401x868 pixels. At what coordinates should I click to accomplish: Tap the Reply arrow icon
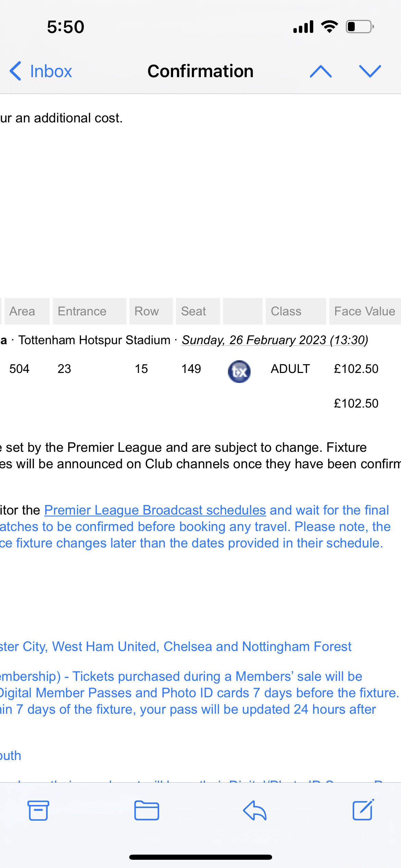click(255, 810)
